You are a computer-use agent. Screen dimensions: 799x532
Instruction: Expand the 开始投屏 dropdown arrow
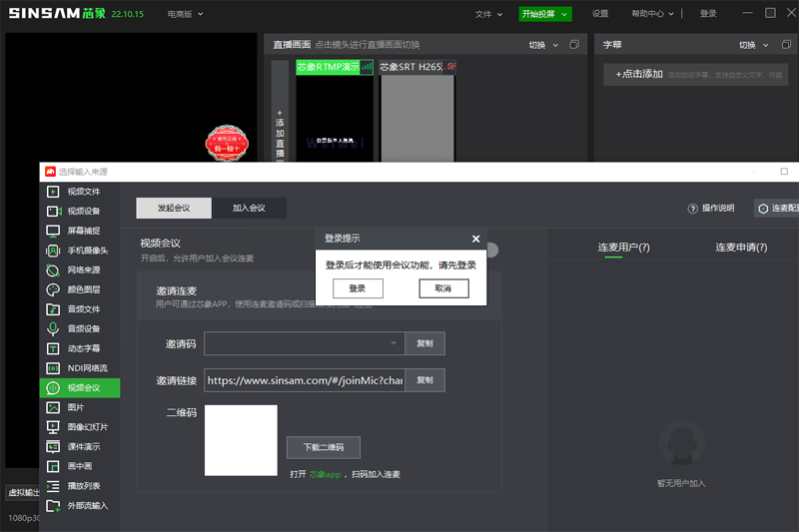(x=564, y=14)
